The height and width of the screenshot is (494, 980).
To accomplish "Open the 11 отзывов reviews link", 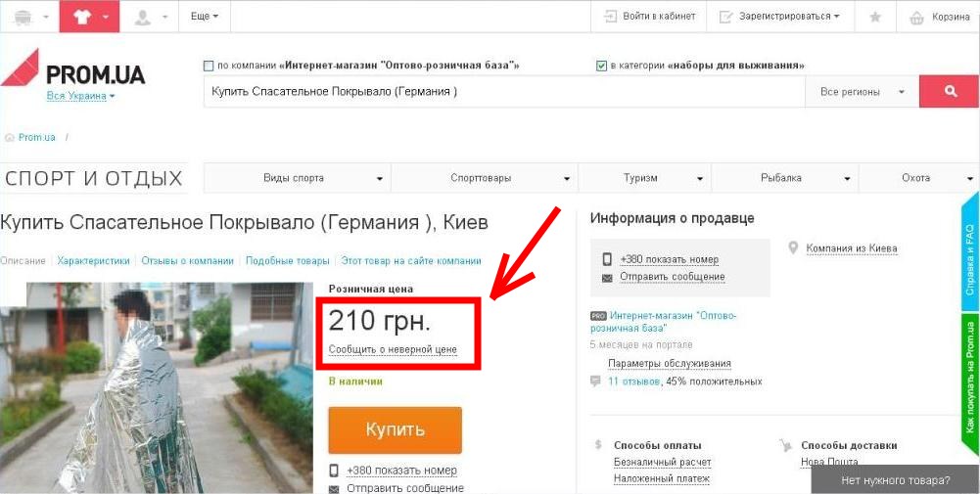I will point(633,381).
